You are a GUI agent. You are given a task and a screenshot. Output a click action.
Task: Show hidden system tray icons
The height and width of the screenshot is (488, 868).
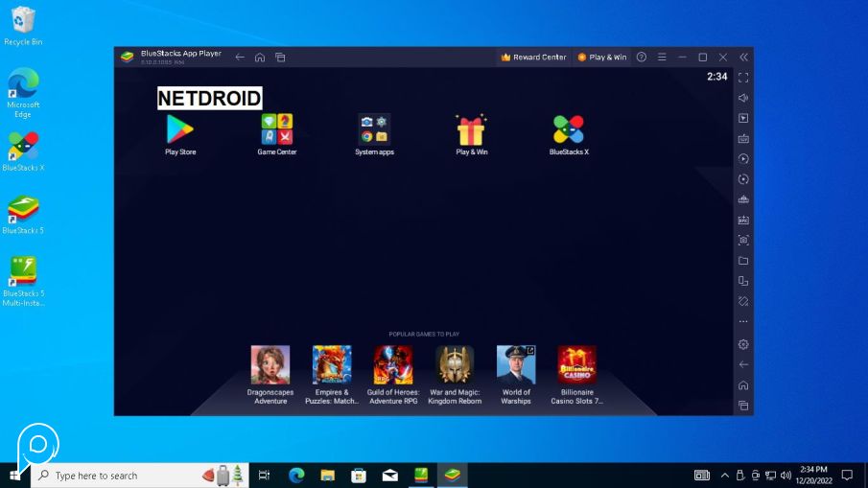coord(724,476)
